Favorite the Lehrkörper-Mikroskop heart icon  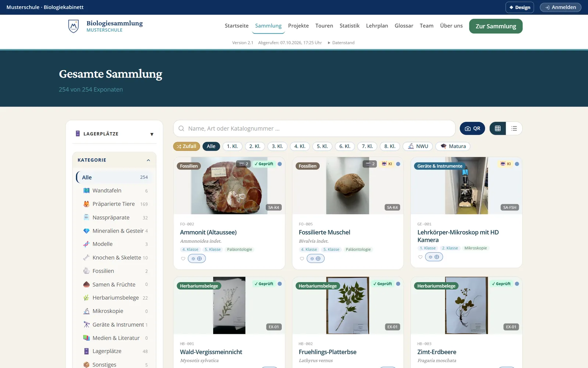coord(420,257)
